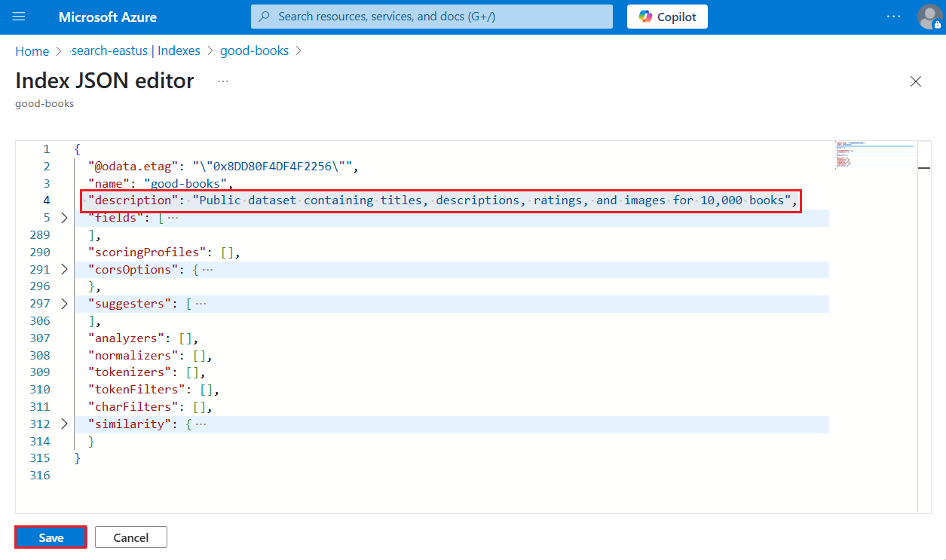The height and width of the screenshot is (560, 946).
Task: Launch Copilot from the top bar
Action: (x=666, y=16)
